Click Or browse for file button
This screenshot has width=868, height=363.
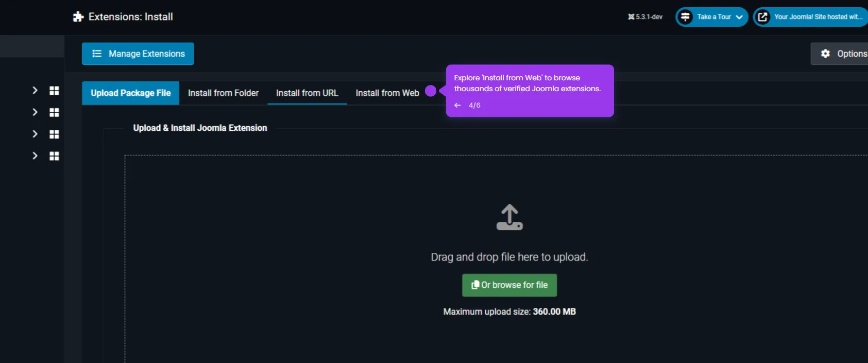tap(509, 285)
